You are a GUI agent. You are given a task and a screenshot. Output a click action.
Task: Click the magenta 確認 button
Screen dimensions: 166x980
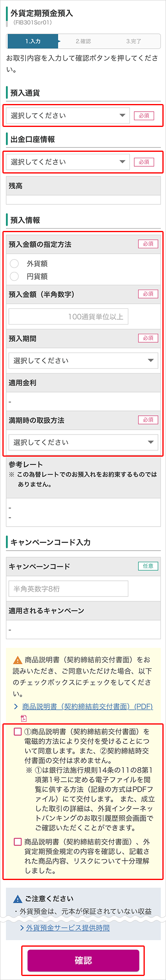[83, 960]
